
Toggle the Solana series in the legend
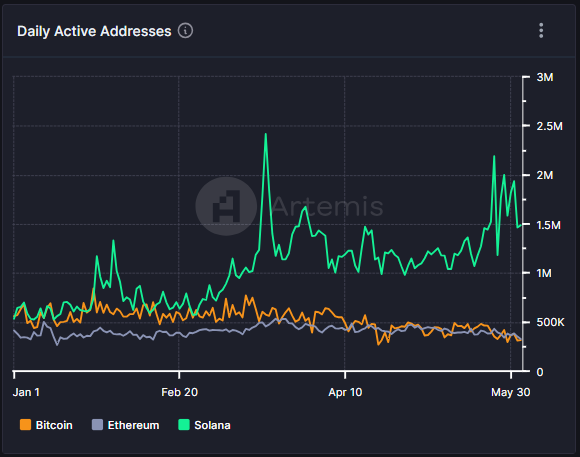coord(204,425)
